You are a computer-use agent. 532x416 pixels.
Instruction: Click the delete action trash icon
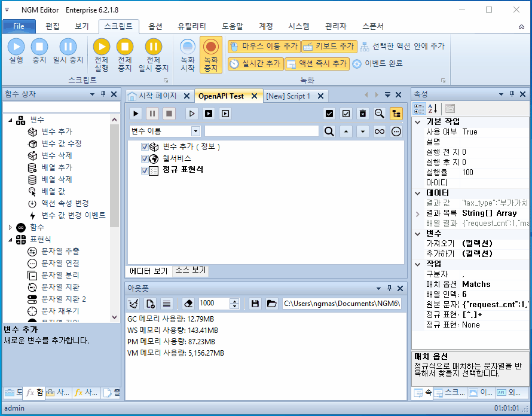pyautogui.click(x=363, y=114)
